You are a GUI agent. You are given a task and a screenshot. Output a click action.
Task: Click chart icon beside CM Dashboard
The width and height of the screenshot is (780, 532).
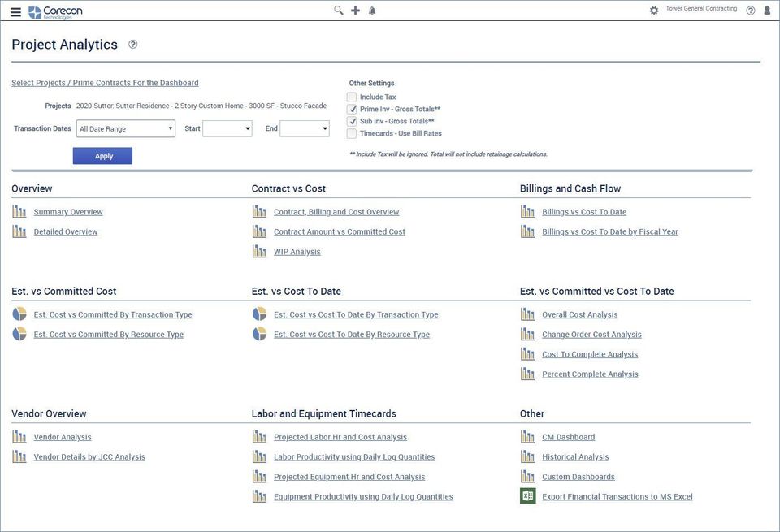(x=528, y=437)
